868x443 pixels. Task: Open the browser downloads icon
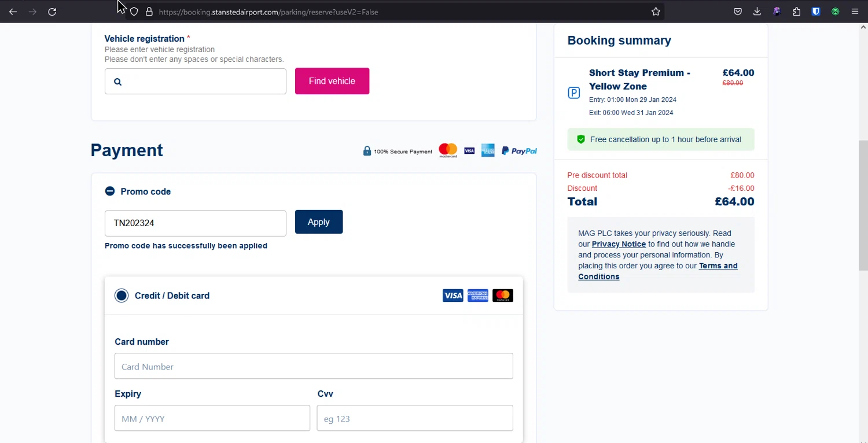click(757, 12)
